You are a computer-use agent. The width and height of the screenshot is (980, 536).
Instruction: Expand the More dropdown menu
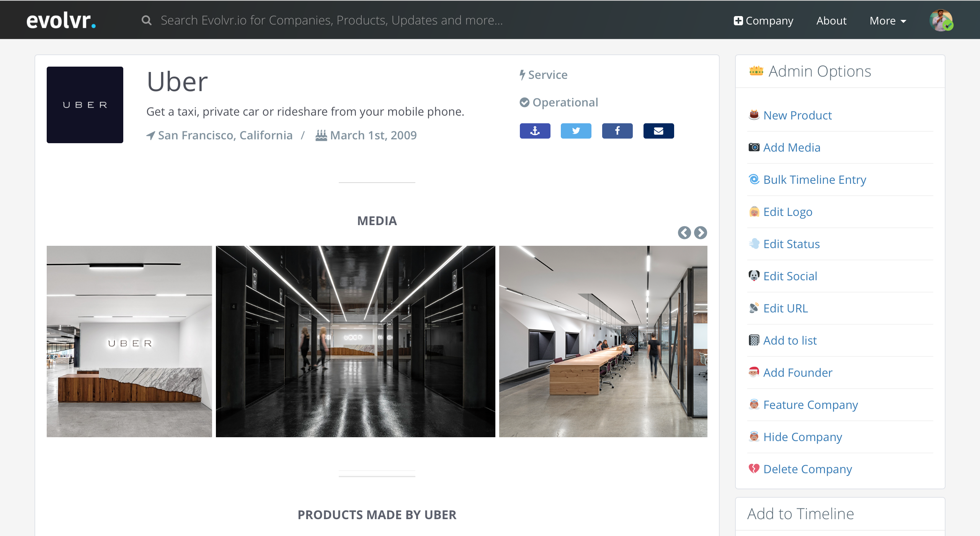[888, 21]
